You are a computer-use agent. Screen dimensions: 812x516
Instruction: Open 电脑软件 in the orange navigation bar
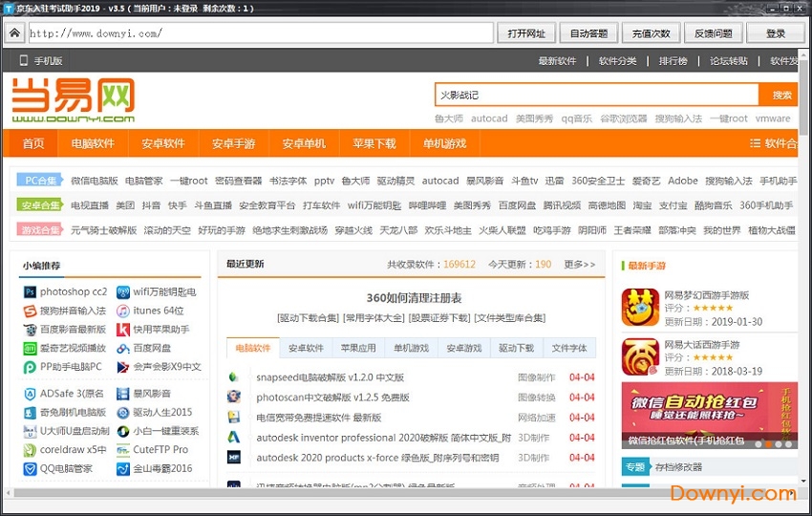pyautogui.click(x=93, y=143)
